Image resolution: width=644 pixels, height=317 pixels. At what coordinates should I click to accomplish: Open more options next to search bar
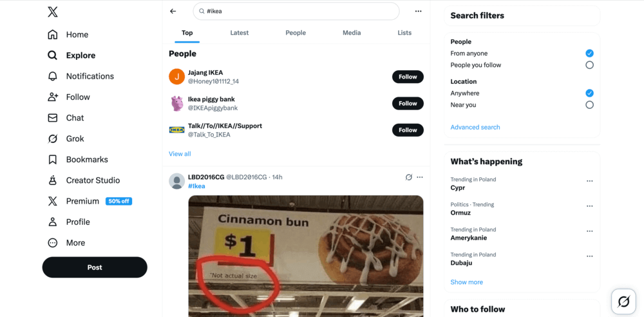(418, 11)
